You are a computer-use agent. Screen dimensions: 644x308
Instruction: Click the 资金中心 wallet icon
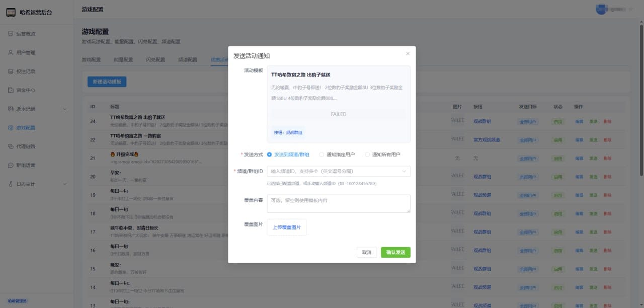click(x=11, y=90)
